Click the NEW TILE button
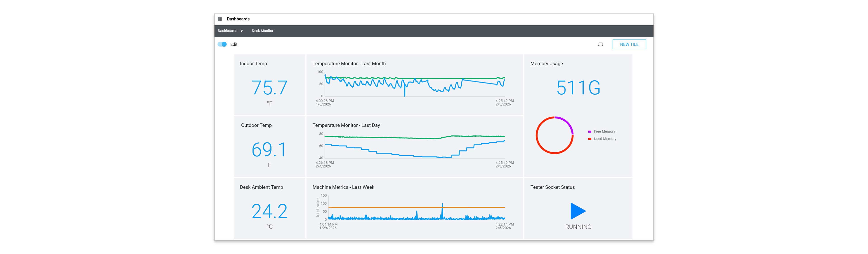 pyautogui.click(x=629, y=44)
